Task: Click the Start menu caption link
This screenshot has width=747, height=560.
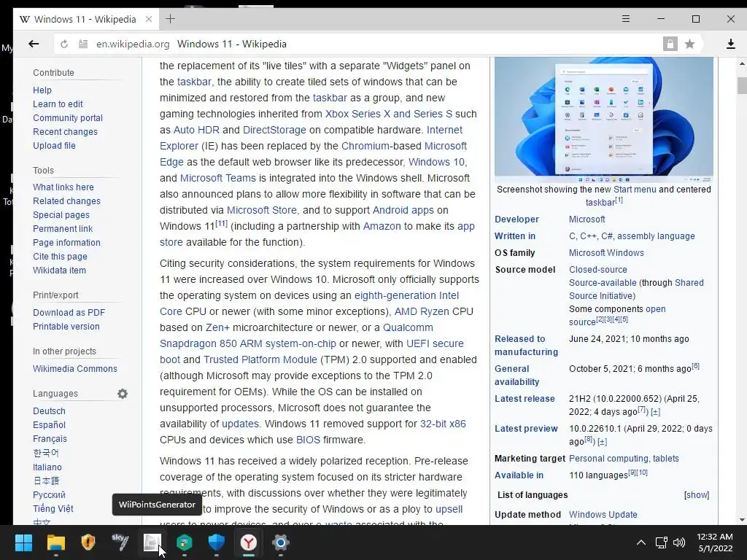Action: pyautogui.click(x=635, y=190)
